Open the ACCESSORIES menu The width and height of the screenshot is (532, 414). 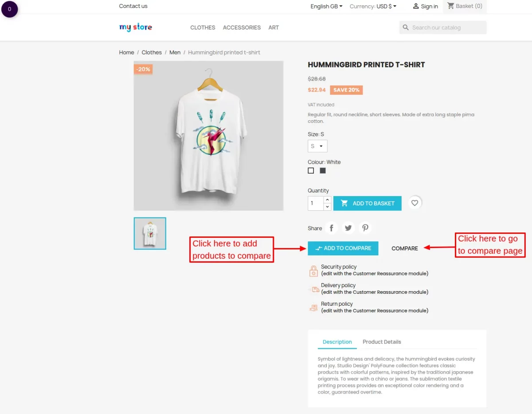242,28
